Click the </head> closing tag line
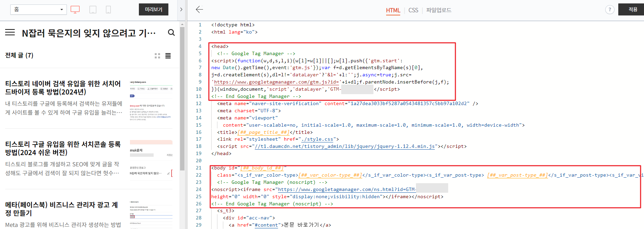Viewport: 644px width, 229px height. pos(221,153)
